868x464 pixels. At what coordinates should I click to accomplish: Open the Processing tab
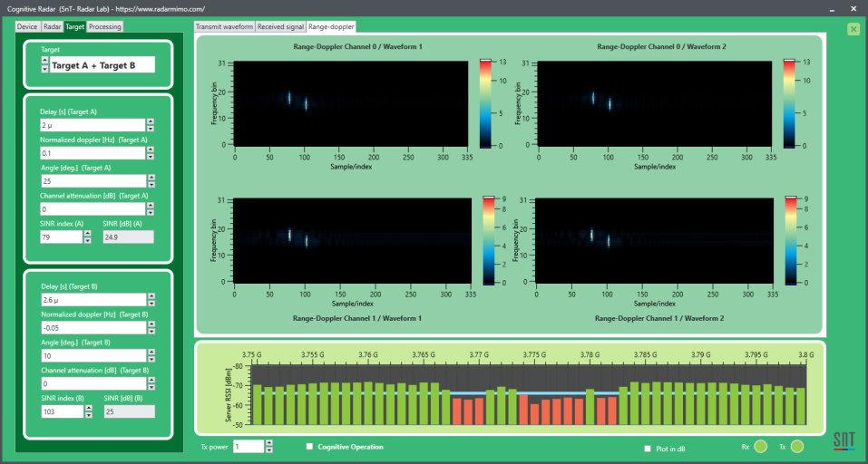(105, 26)
